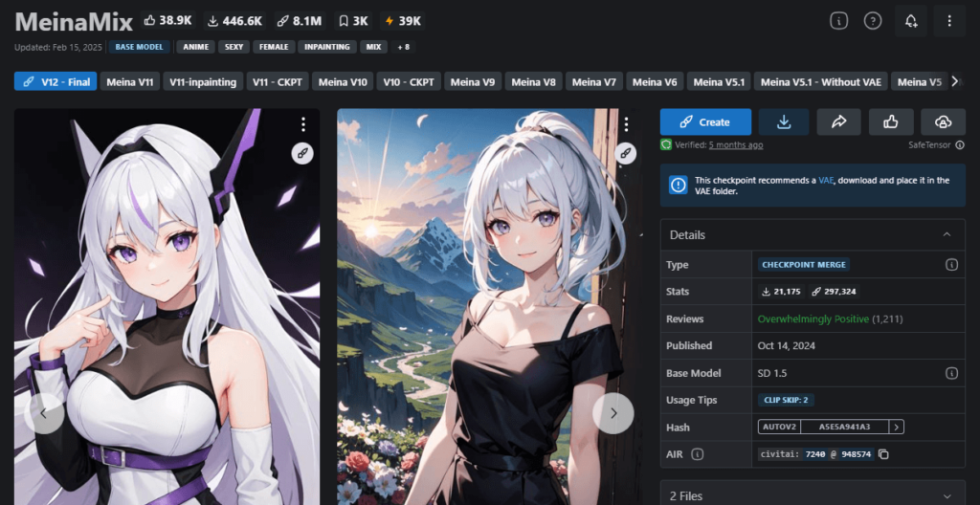Select the V12 - Final version tab
The image size is (980, 505).
(x=56, y=81)
